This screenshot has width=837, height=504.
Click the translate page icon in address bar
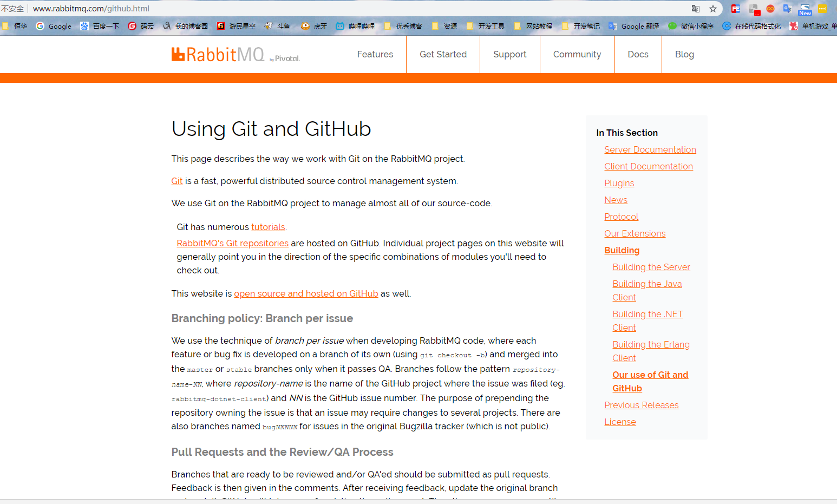click(x=696, y=9)
